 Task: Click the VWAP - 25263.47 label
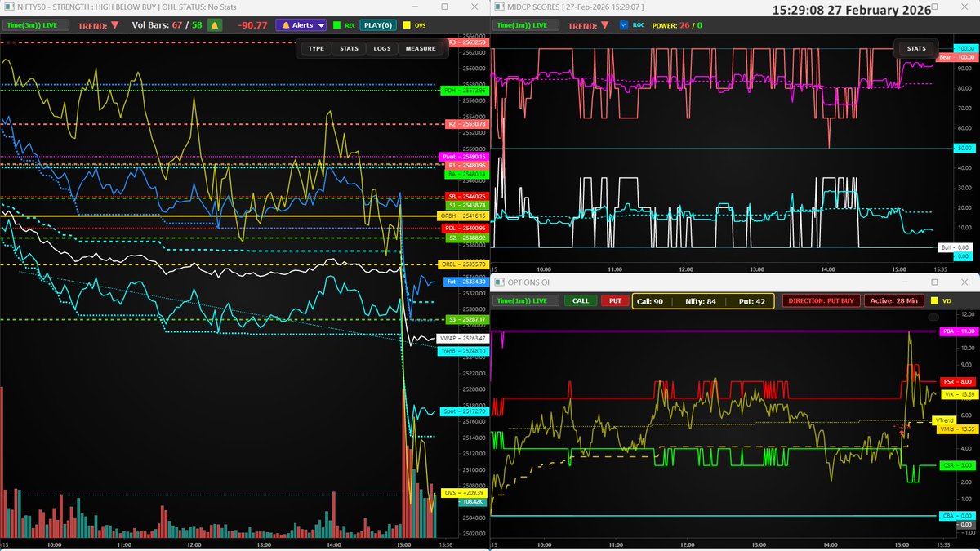pyautogui.click(x=463, y=338)
